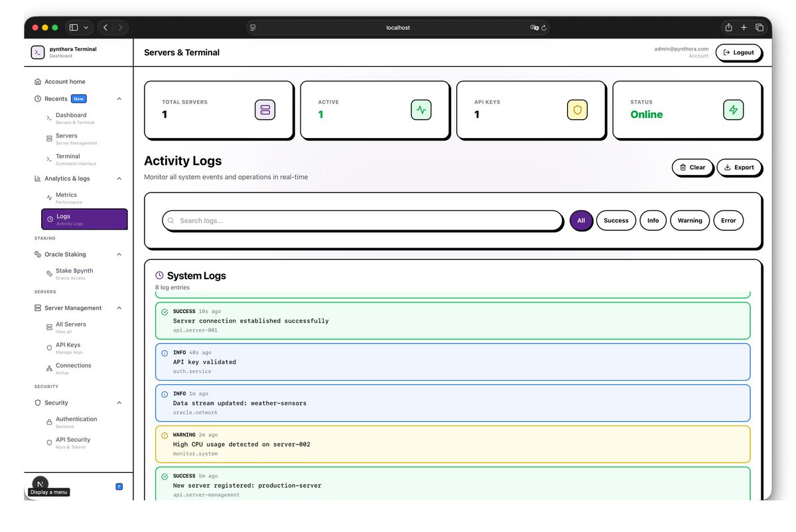Screen dimensions: 796x532
Task: Collapse the Recents section
Action: click(x=119, y=99)
